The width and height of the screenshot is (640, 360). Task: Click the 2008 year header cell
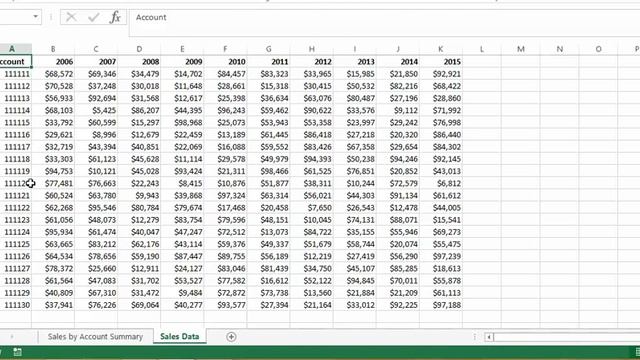click(x=139, y=62)
